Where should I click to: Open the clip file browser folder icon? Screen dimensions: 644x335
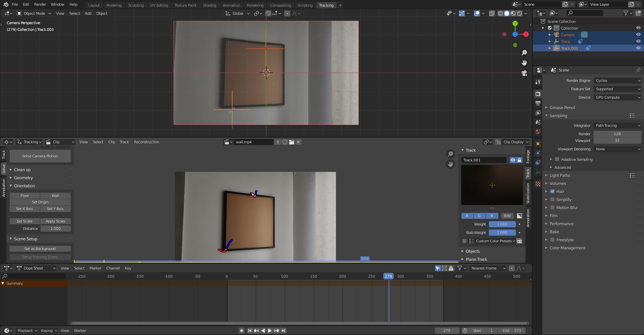coord(292,142)
